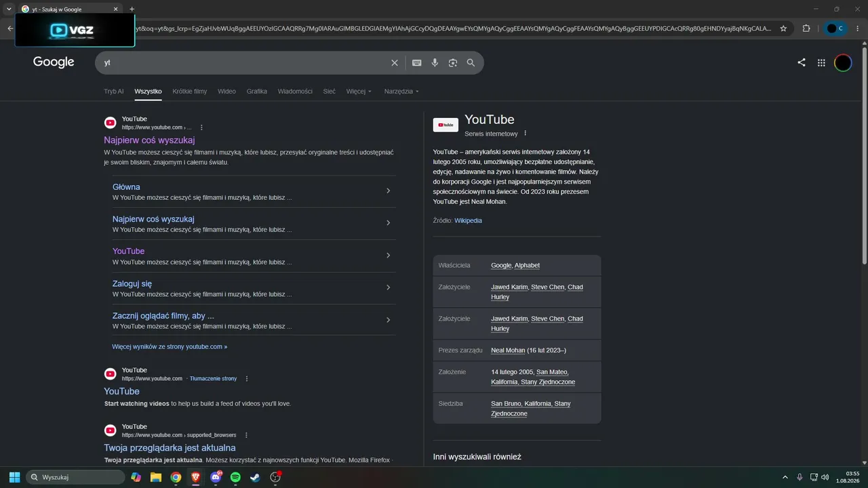Viewport: 868px width, 488px height.
Task: Click the Google logo
Action: click(54, 62)
